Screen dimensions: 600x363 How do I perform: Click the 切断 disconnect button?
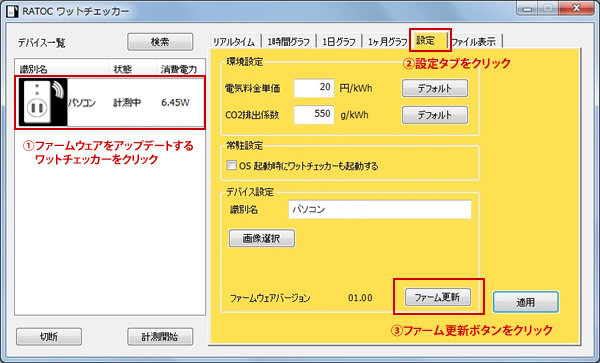click(49, 337)
